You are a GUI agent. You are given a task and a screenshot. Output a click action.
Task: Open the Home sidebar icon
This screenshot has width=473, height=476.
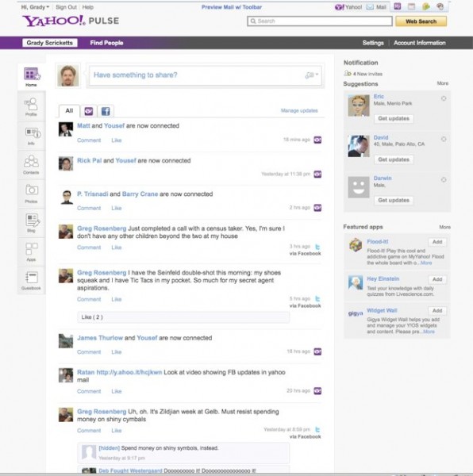coord(32,76)
